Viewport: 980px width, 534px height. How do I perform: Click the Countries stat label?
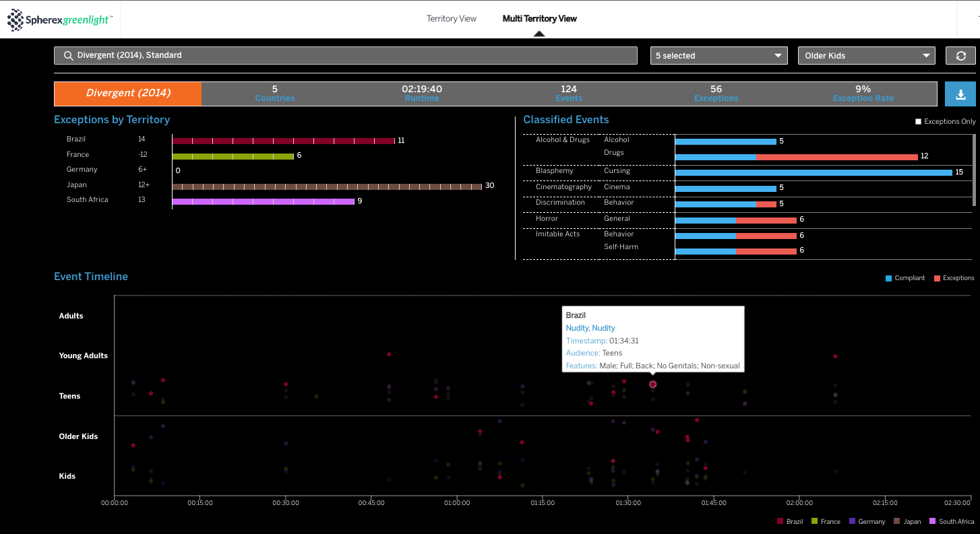[275, 98]
